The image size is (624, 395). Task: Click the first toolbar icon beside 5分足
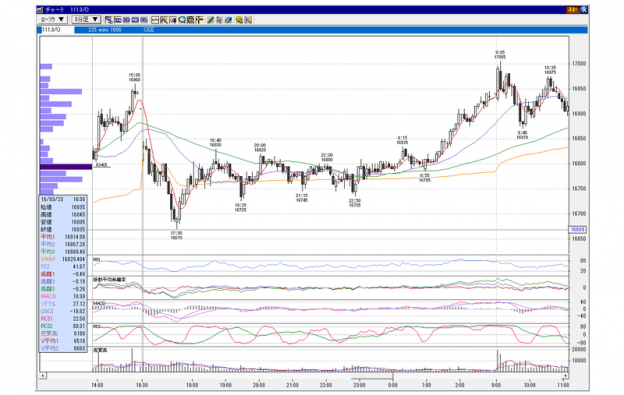(x=109, y=19)
